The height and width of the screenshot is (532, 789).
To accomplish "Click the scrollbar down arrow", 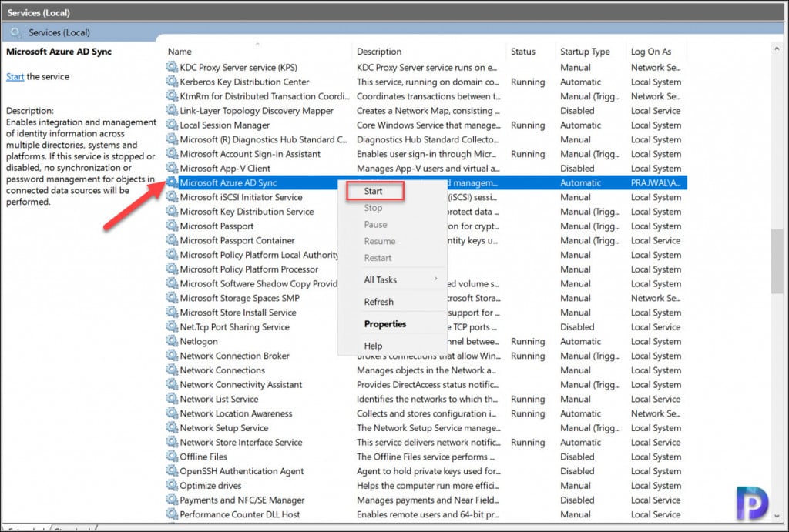I will pyautogui.click(x=777, y=517).
